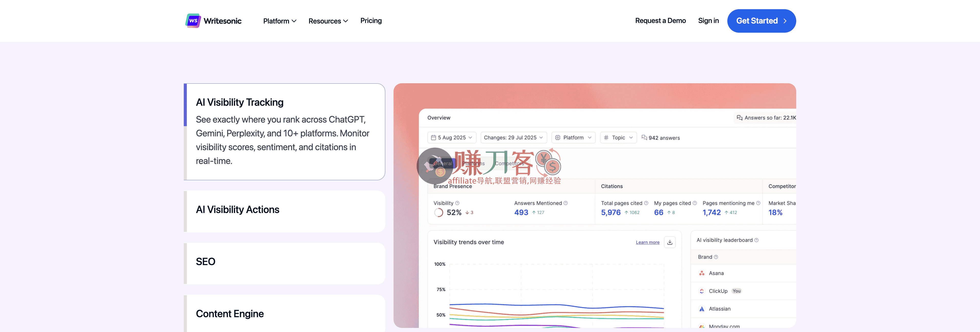Click the Atlassian brand logo icon
Viewport: 980px width, 332px height.
tap(702, 309)
